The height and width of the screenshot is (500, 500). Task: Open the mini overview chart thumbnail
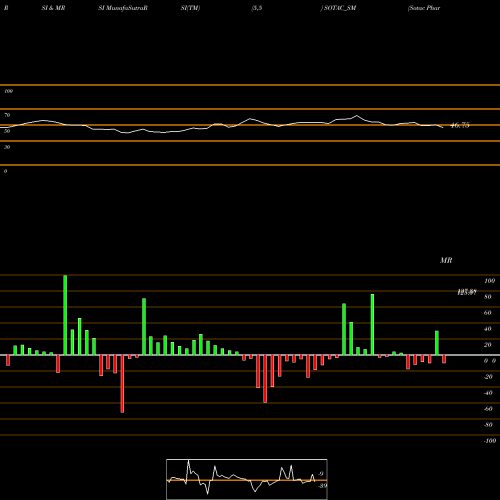tap(247, 479)
